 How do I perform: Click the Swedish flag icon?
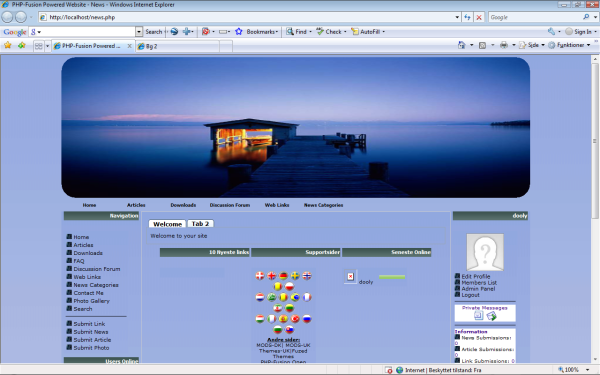pos(295,276)
